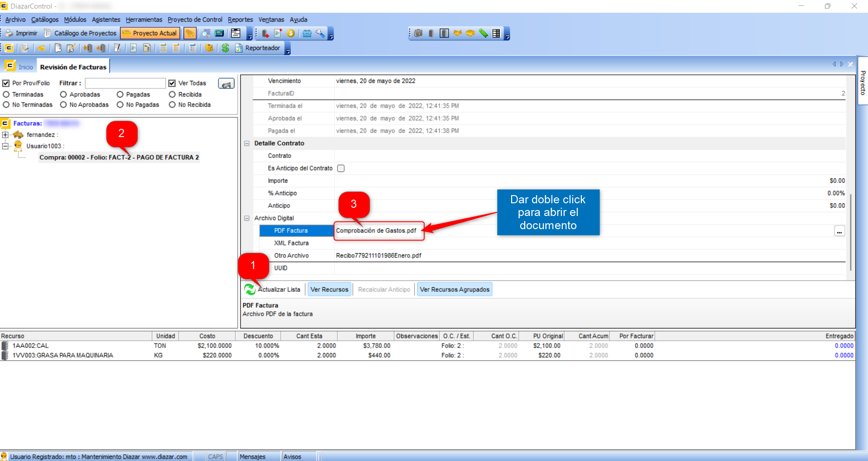
Task: Click the green dollar sign icon
Action: pyautogui.click(x=225, y=48)
